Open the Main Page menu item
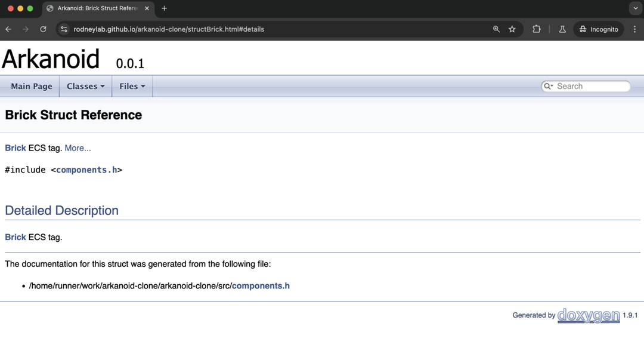Screen dimensions: 644x363 pos(32,87)
